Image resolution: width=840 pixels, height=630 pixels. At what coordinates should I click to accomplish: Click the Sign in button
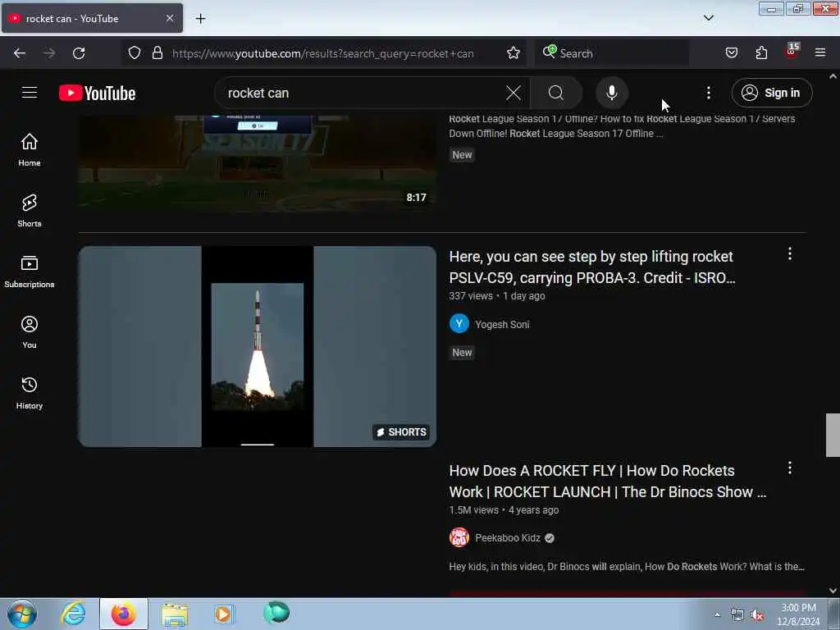(772, 94)
